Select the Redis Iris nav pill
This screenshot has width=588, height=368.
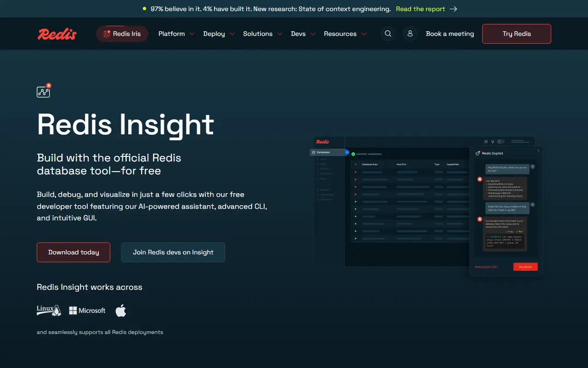122,34
